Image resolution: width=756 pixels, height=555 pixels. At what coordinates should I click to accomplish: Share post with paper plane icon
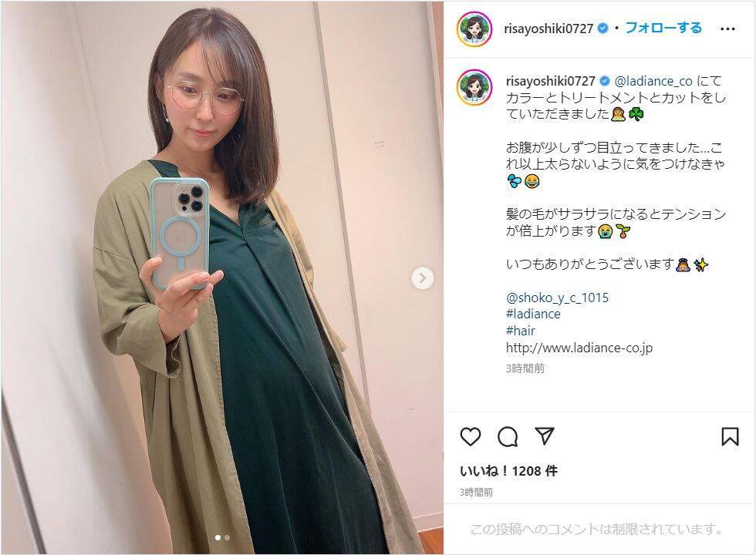click(x=545, y=436)
